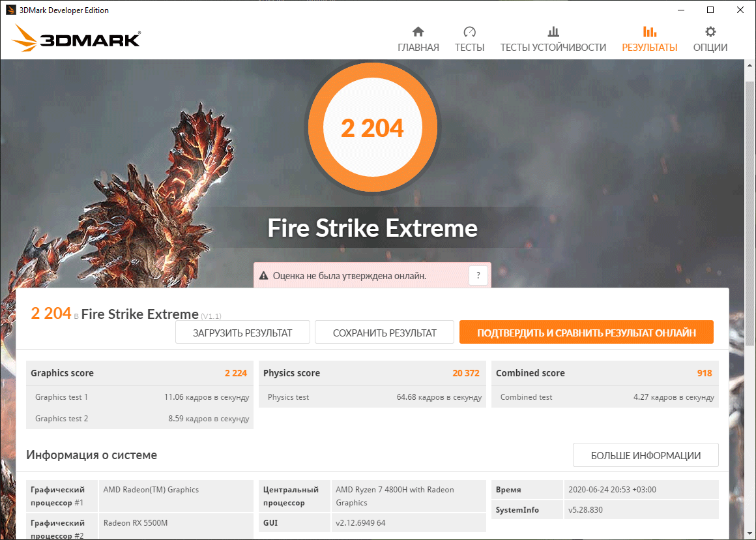756x540 pixels.
Task: Click the Physics score value 20 372
Action: 466,373
